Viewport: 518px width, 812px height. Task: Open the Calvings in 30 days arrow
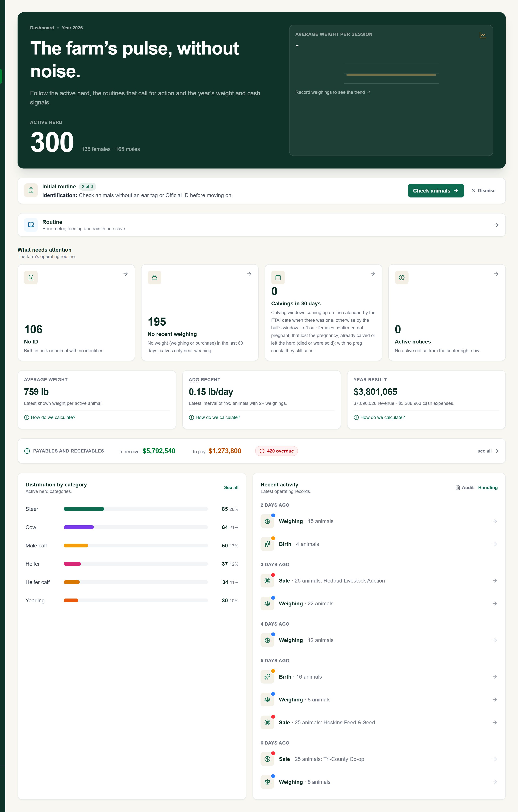372,274
